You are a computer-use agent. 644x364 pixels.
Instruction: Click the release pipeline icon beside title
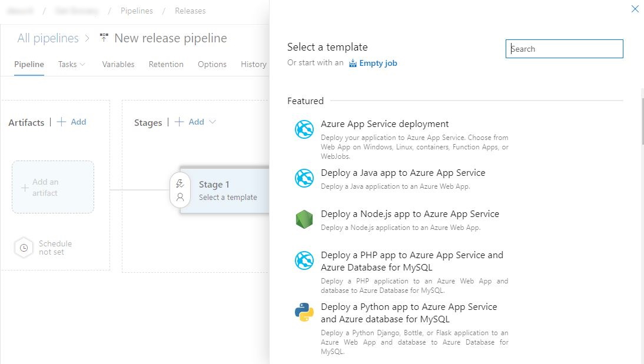[x=104, y=38]
